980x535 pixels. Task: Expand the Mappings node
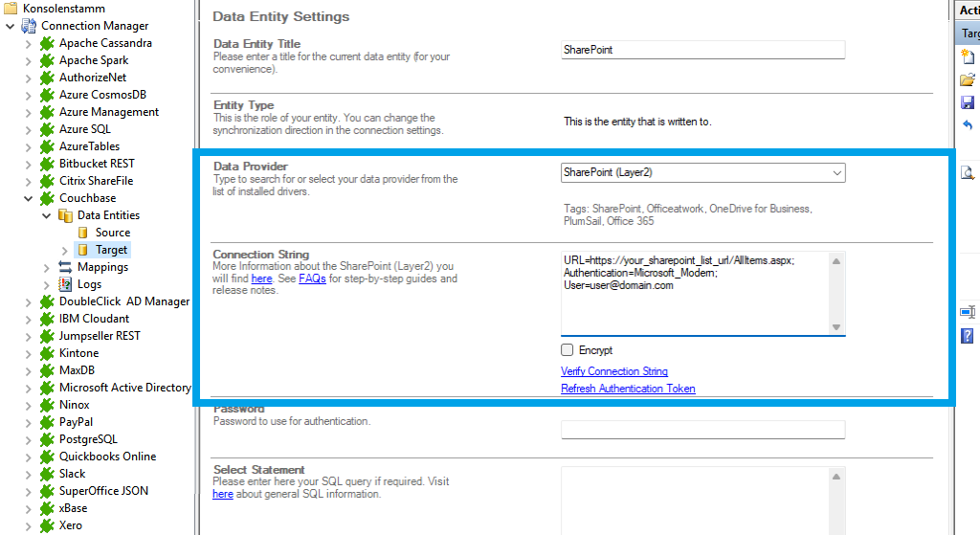pyautogui.click(x=46, y=268)
